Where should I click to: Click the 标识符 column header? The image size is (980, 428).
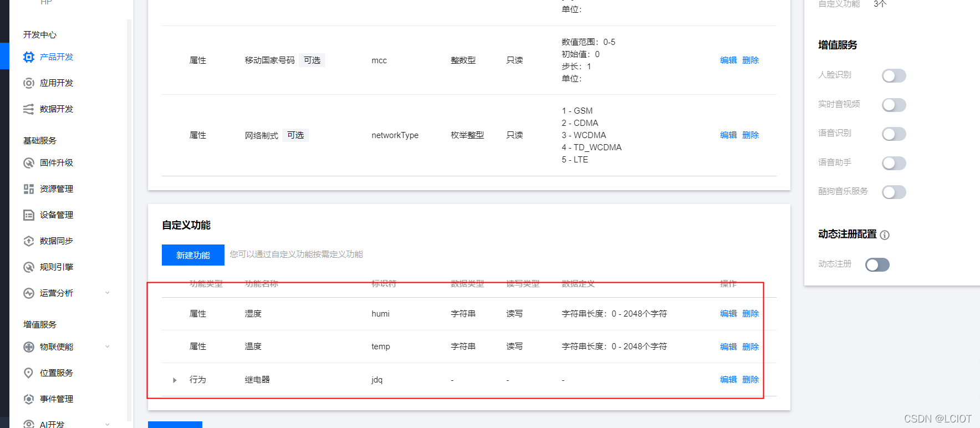pos(384,284)
